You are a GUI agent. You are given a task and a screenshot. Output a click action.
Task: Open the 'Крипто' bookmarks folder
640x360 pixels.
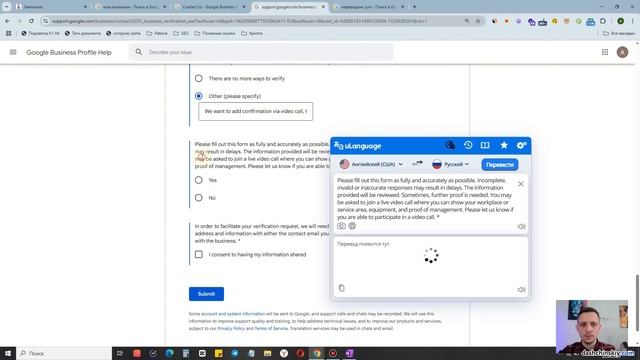point(252,33)
